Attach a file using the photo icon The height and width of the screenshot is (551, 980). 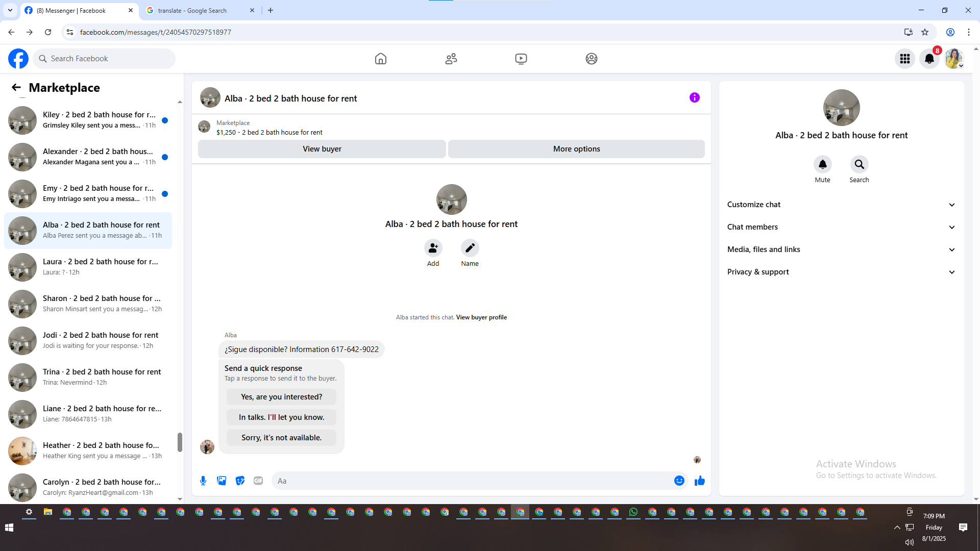click(222, 481)
